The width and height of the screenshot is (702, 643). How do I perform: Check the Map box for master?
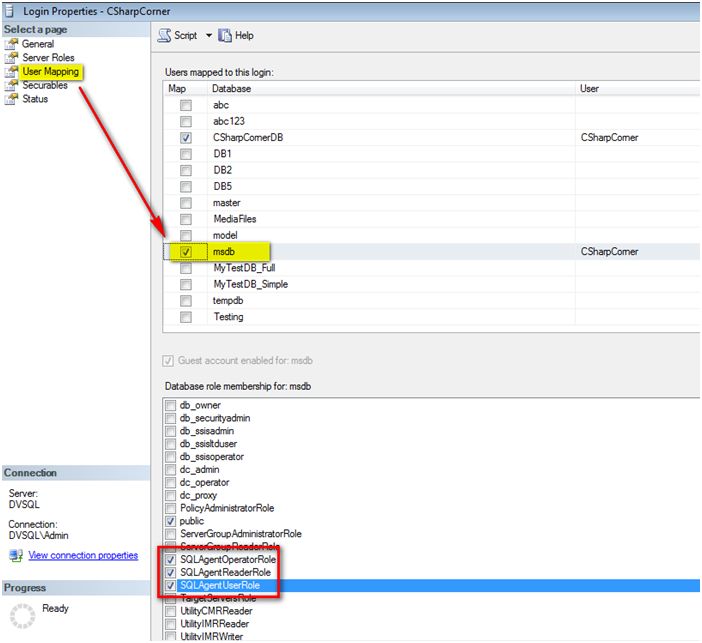[x=186, y=203]
